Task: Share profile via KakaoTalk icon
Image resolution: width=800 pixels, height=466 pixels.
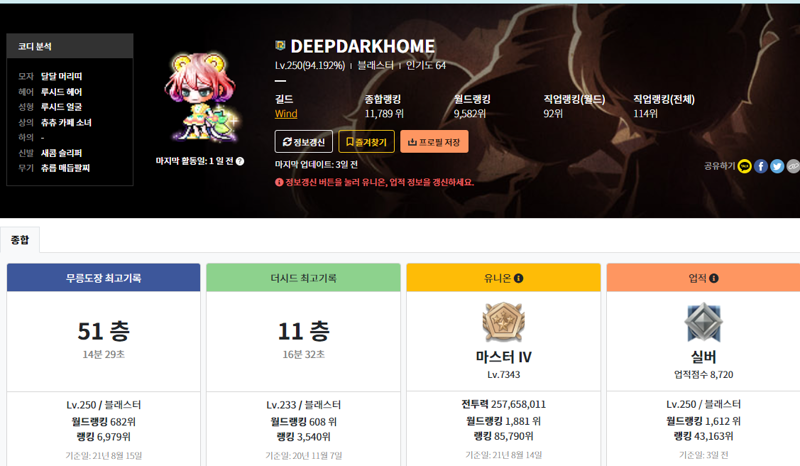Action: [745, 166]
